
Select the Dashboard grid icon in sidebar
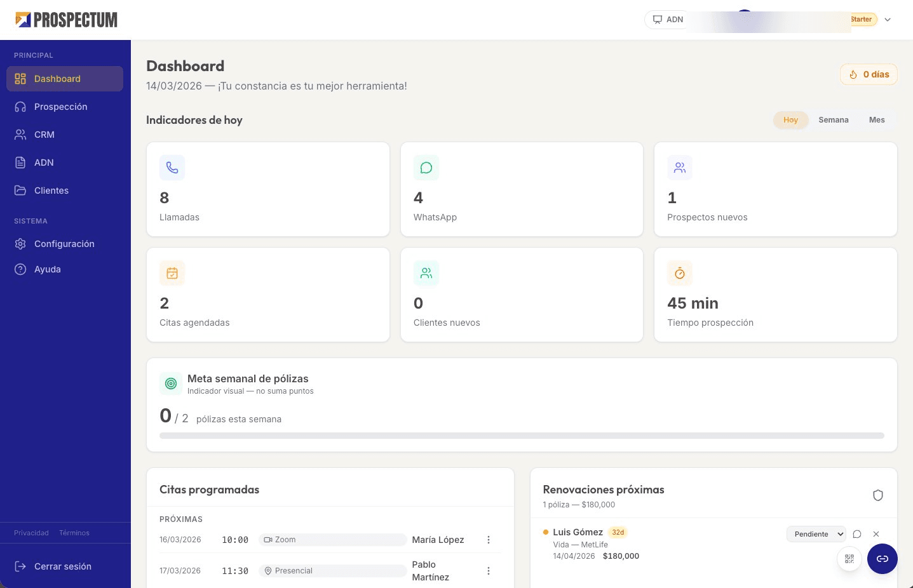point(20,78)
